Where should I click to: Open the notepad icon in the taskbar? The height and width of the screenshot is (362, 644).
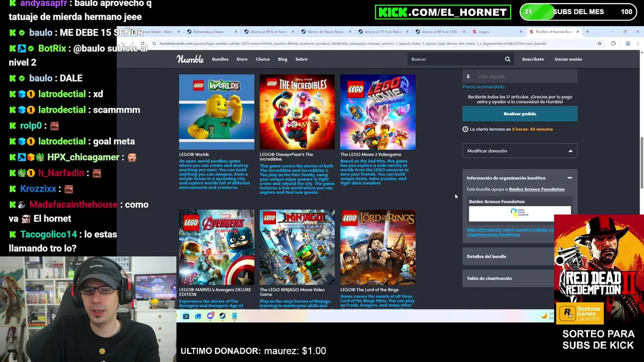pyautogui.click(x=234, y=316)
